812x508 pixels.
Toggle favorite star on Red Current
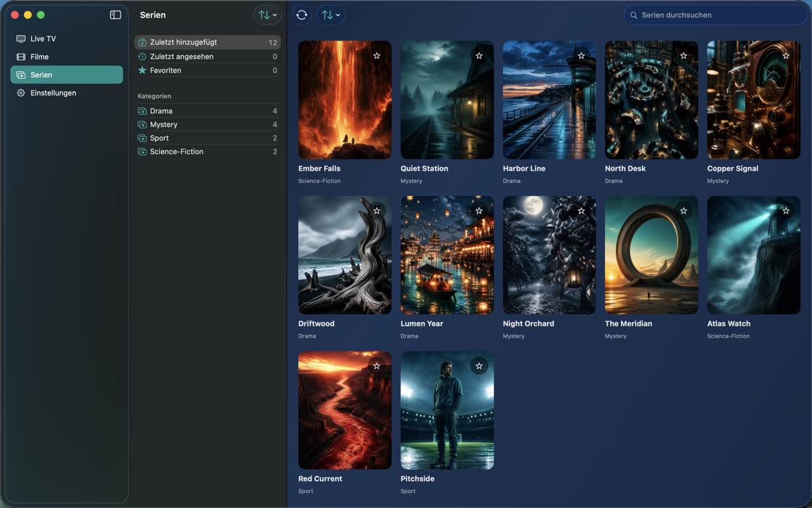tap(377, 366)
